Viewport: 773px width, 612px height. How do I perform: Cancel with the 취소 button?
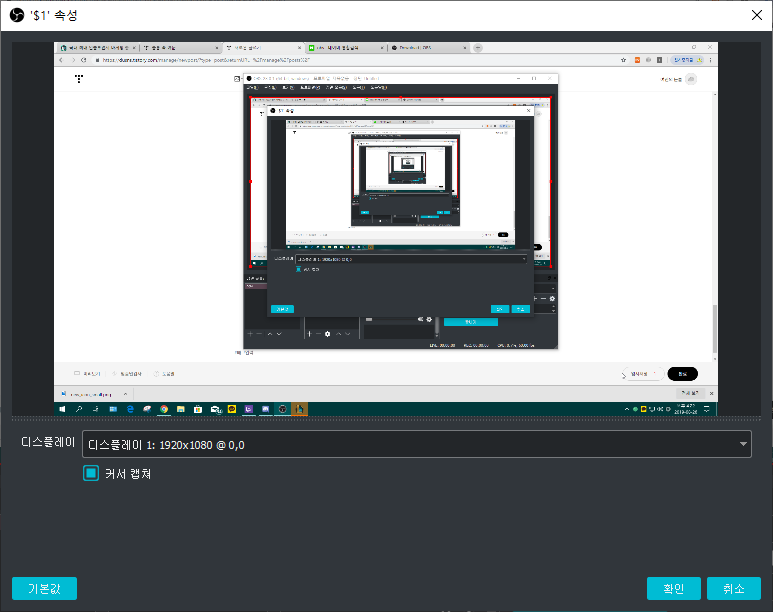[734, 588]
